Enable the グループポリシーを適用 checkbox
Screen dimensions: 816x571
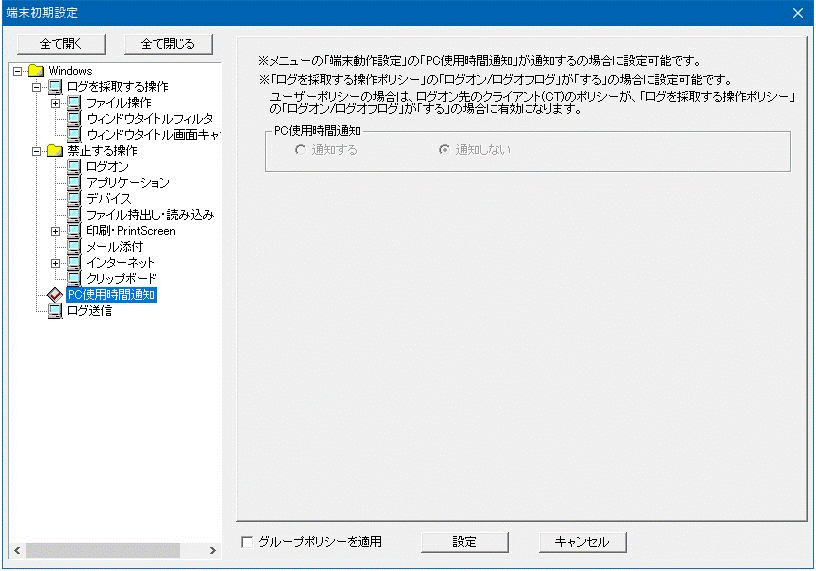[247, 542]
